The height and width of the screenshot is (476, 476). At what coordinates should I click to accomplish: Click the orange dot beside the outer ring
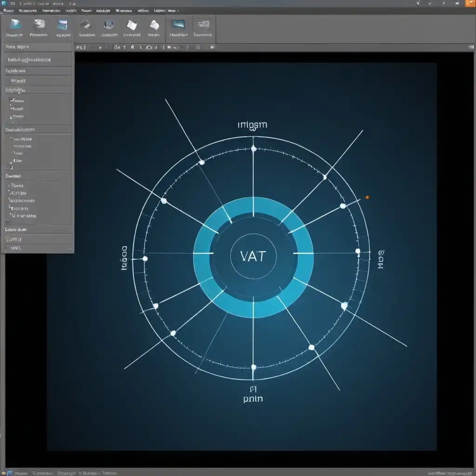367,197
